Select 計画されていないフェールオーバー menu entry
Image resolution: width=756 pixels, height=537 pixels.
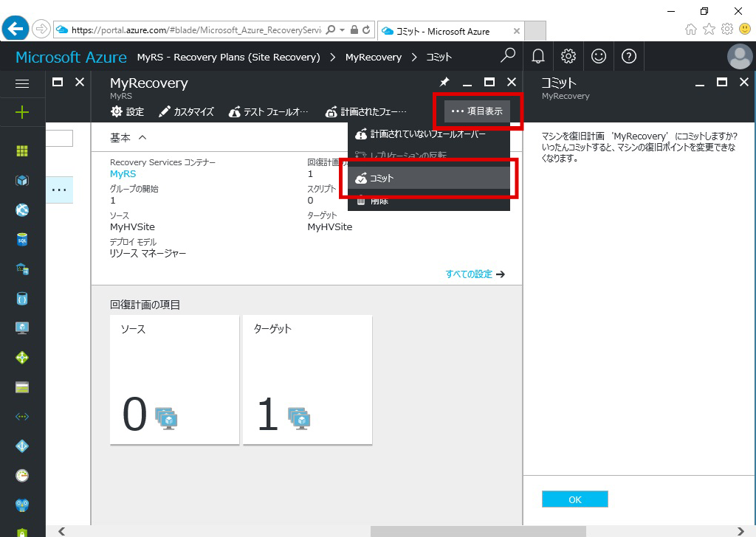pyautogui.click(x=429, y=134)
